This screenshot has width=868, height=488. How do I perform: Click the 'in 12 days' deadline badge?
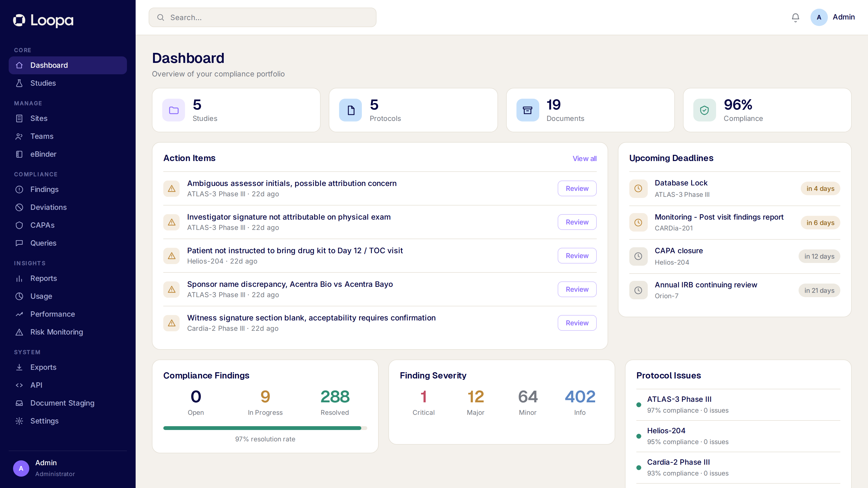pyautogui.click(x=819, y=256)
